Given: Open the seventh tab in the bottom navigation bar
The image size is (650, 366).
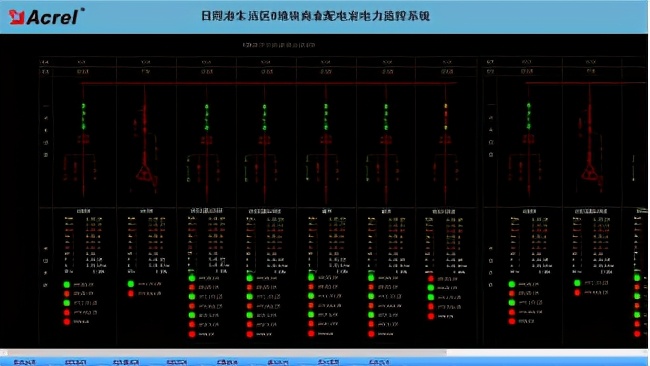Looking at the screenshot, I should pyautogui.click(x=328, y=362).
